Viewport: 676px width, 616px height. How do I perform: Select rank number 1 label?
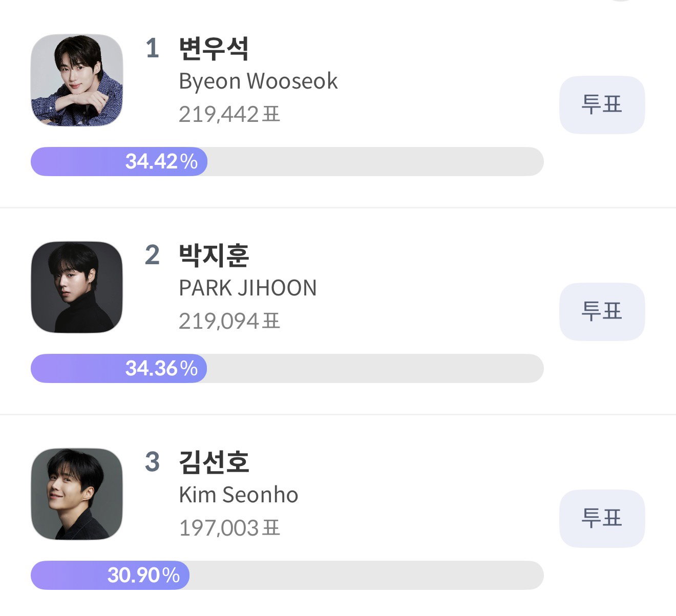click(x=152, y=49)
